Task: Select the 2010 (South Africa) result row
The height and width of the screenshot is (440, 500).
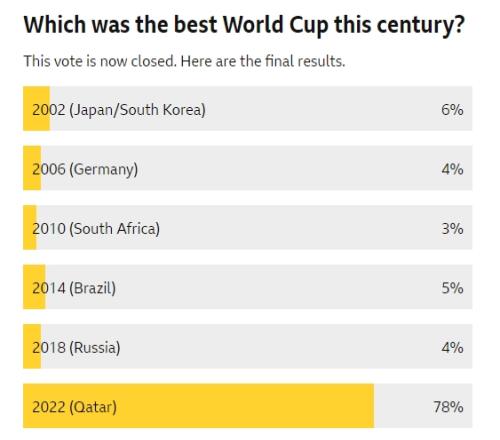Action: (247, 227)
